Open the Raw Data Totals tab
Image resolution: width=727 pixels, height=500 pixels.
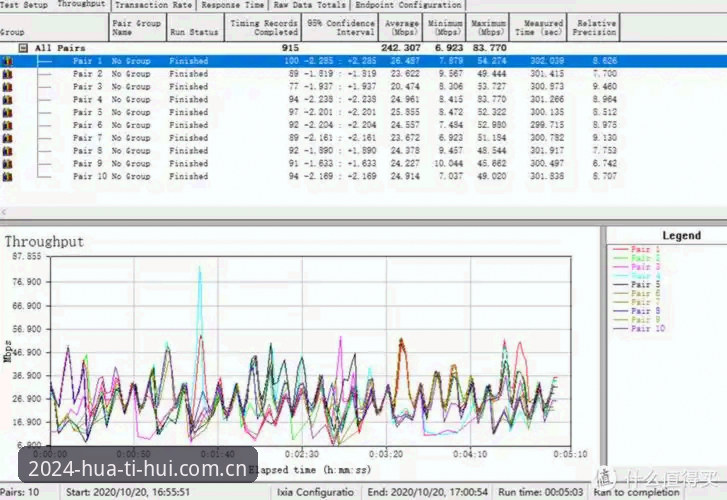pos(310,5)
